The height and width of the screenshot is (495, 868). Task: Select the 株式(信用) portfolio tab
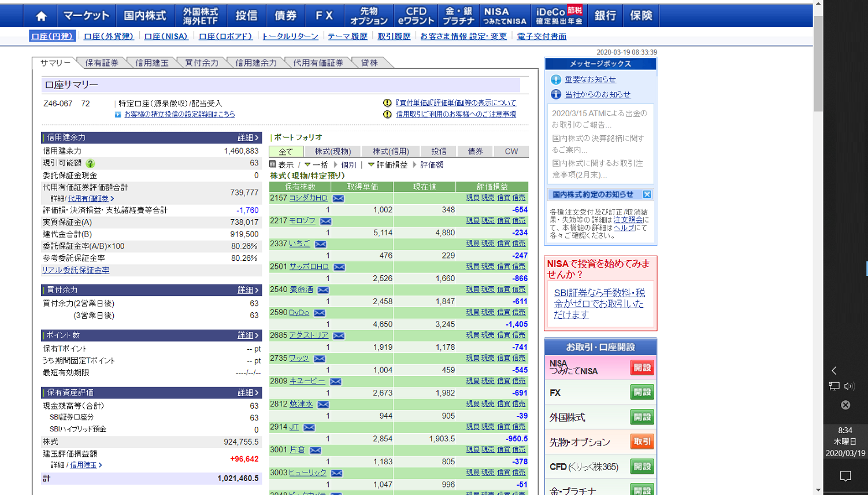point(391,152)
